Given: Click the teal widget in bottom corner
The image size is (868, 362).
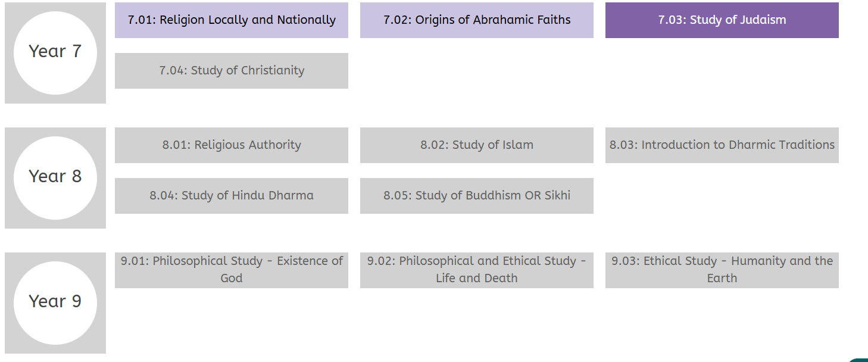Looking at the screenshot, I should (x=858, y=360).
